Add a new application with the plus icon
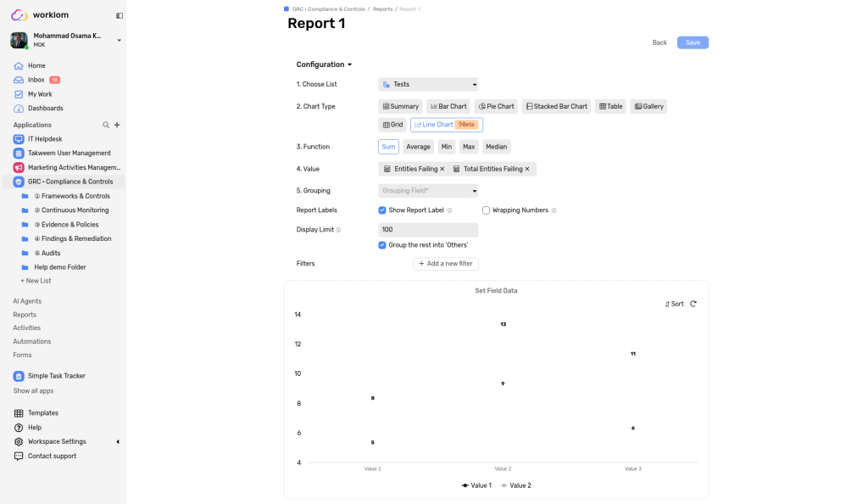 tap(117, 126)
